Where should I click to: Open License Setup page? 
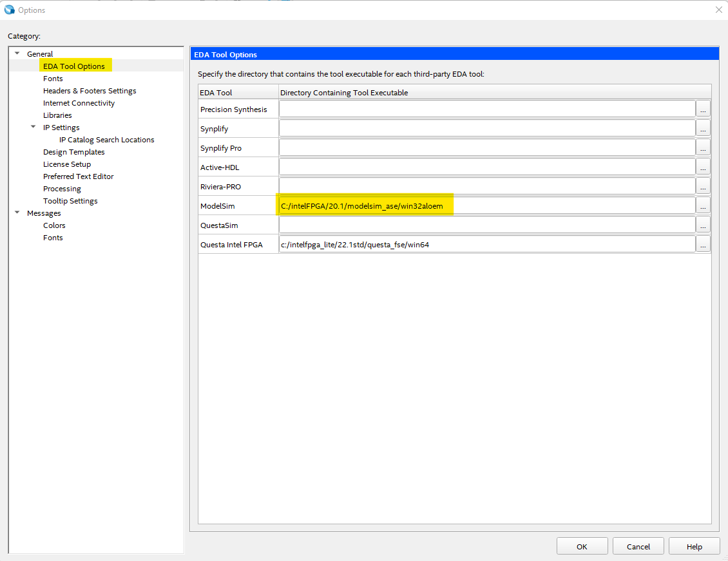pyautogui.click(x=67, y=164)
